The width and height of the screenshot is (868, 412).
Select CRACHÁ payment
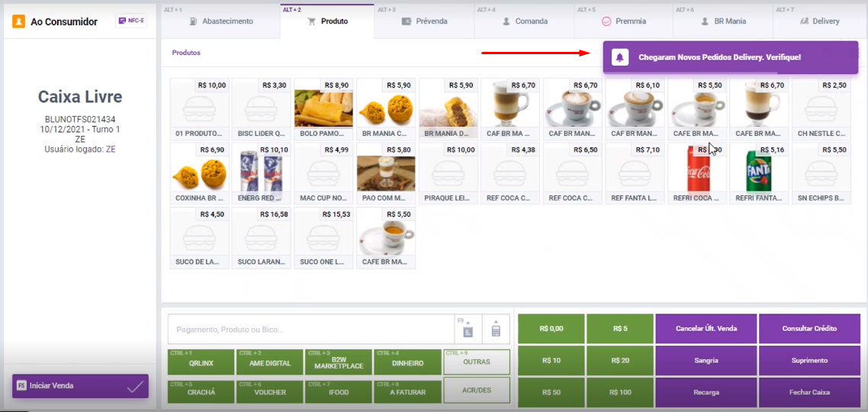coord(201,391)
